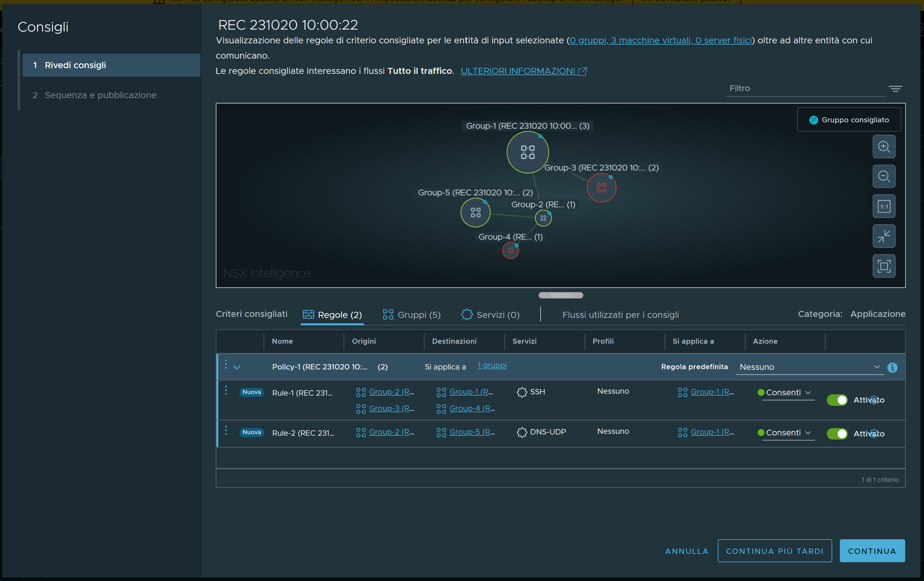The width and height of the screenshot is (924, 581).
Task: Click the info icon beside Regola predefinita
Action: coord(892,367)
